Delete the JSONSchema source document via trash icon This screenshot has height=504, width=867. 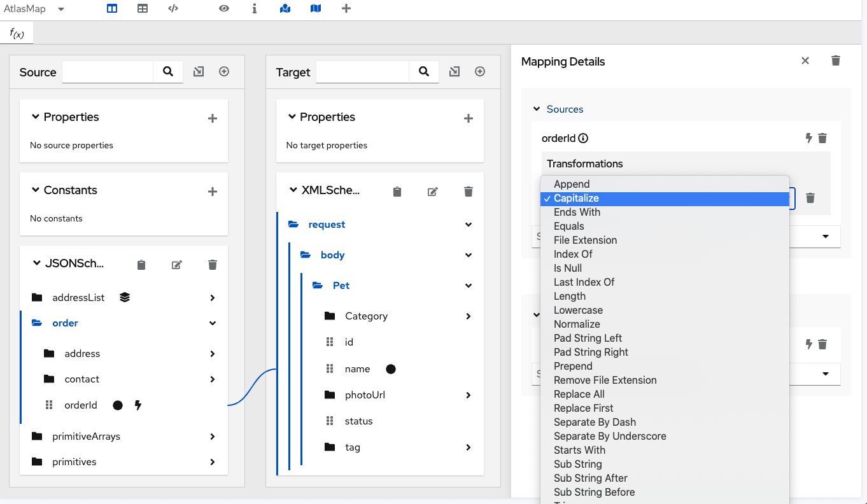pyautogui.click(x=212, y=264)
